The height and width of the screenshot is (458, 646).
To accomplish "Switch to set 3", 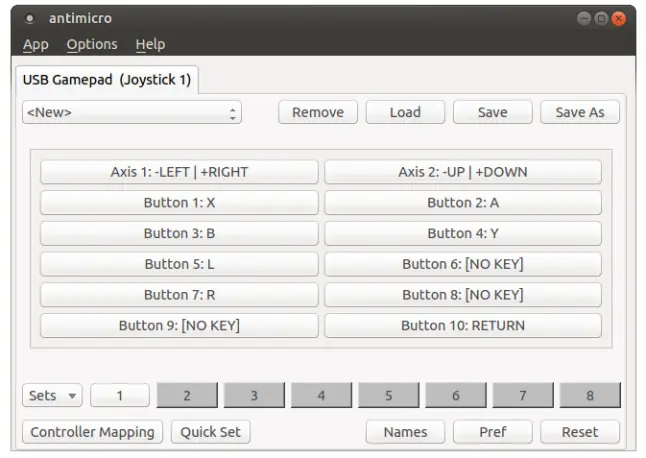I will (254, 395).
